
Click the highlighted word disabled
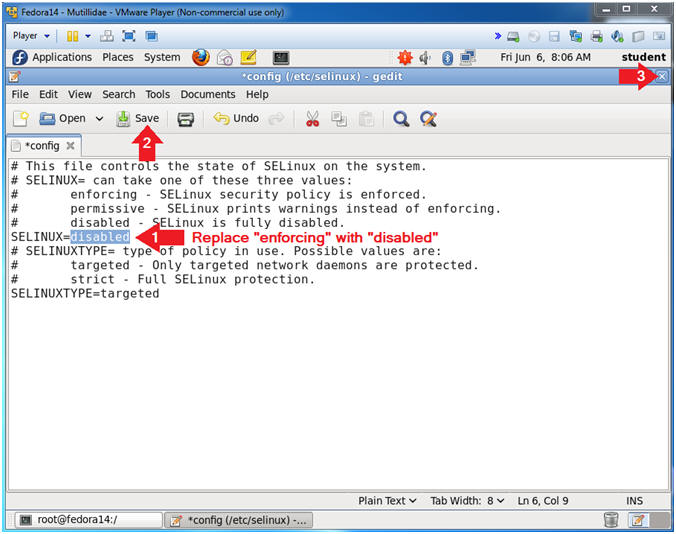pos(100,237)
